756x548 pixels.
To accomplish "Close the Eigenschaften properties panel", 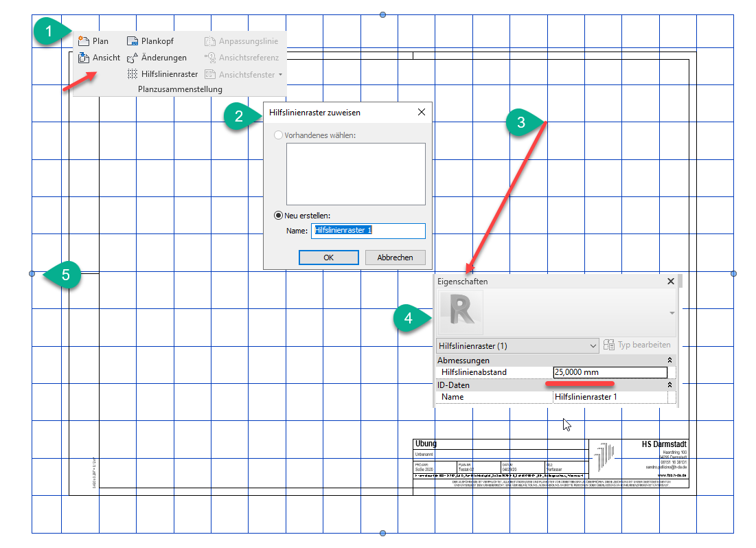I will pyautogui.click(x=671, y=282).
